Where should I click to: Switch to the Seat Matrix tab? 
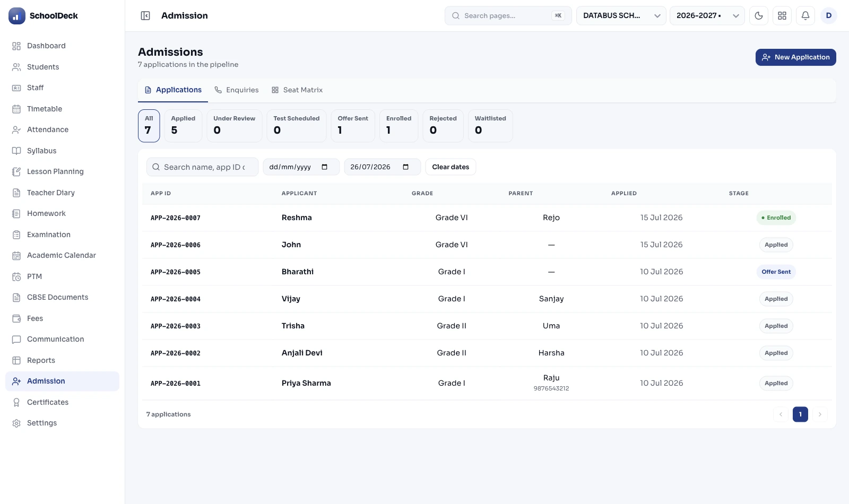click(297, 90)
